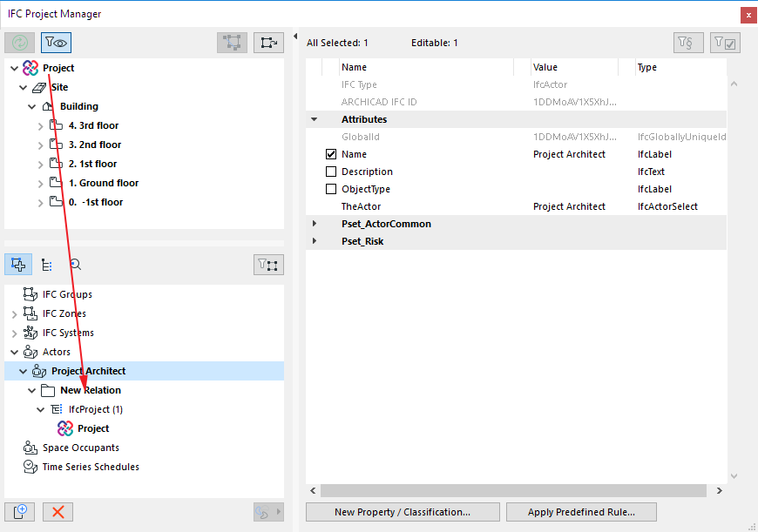758x532 pixels.
Task: Click the filter checked properties icon
Action: click(725, 43)
